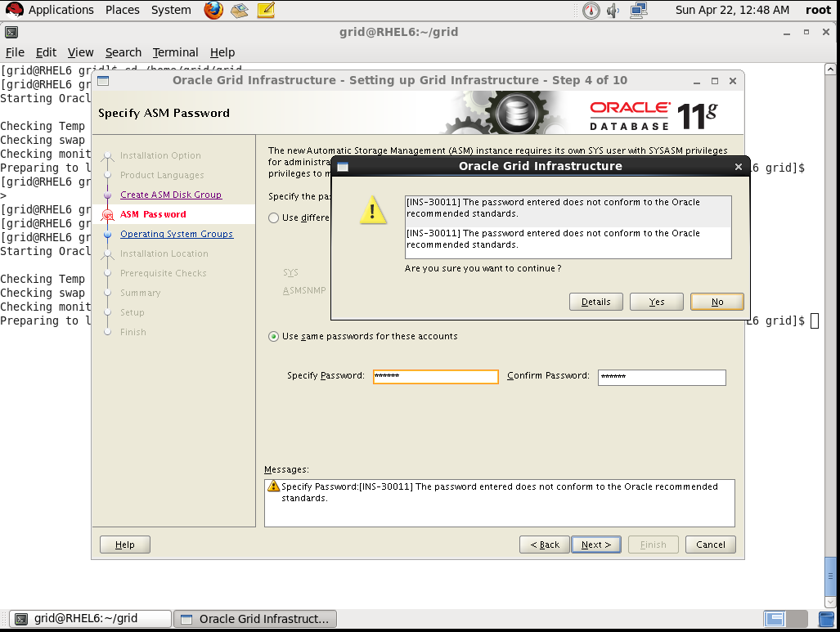The height and width of the screenshot is (632, 840).
Task: Click the volume speaker icon
Action: [613, 10]
